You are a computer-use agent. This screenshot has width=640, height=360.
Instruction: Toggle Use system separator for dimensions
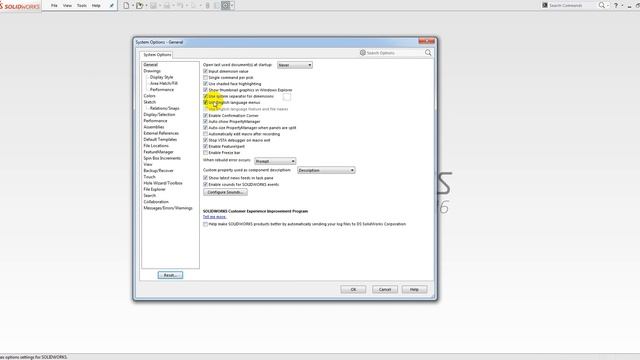pyautogui.click(x=205, y=96)
